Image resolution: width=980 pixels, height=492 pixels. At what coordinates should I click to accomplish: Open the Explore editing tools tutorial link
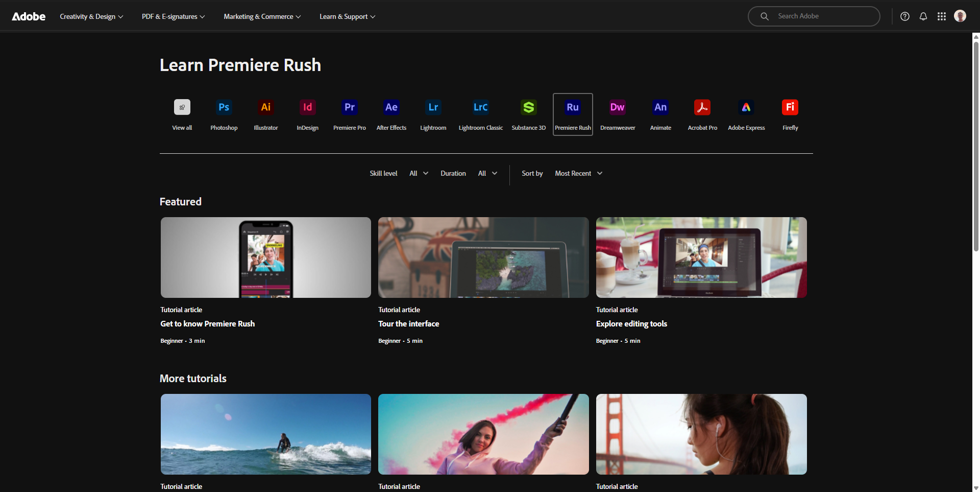631,324
